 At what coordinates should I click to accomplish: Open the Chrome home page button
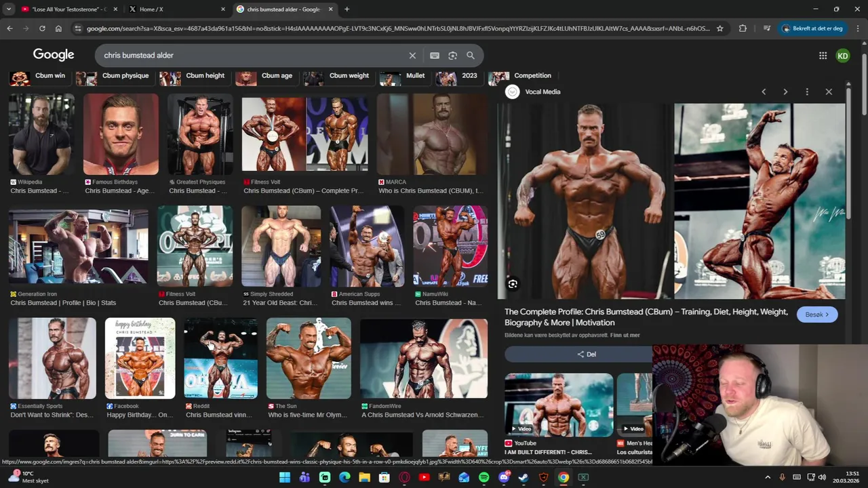tap(58, 28)
